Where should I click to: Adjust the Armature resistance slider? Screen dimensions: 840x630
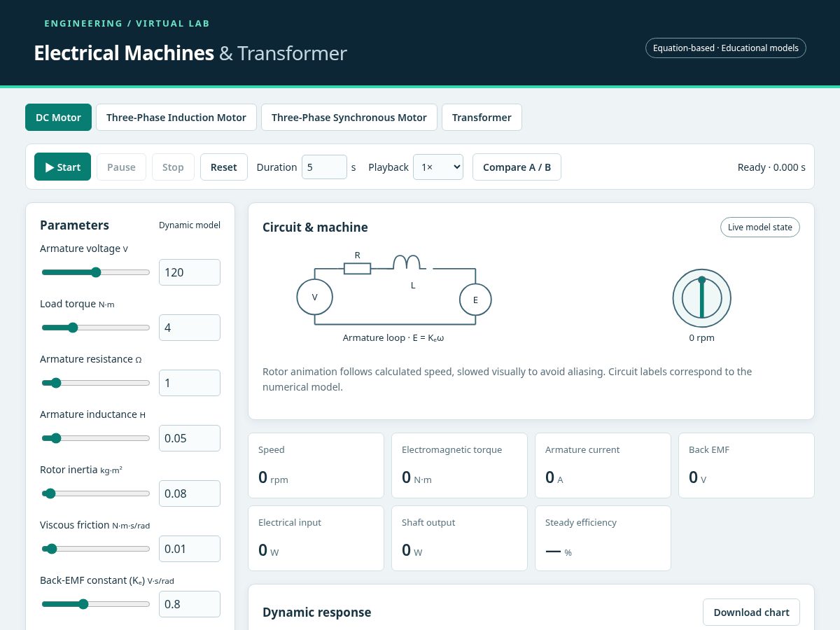click(96, 383)
